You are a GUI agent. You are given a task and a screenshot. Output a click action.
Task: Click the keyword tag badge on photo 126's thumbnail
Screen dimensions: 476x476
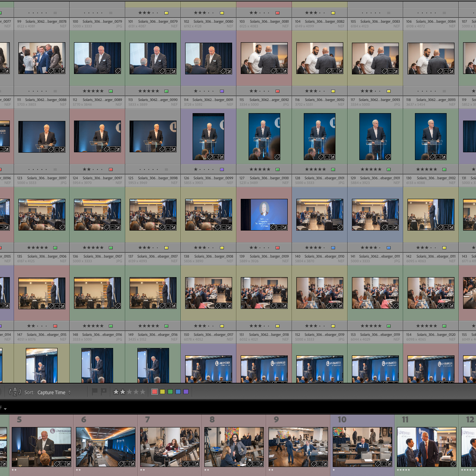tap(217, 227)
